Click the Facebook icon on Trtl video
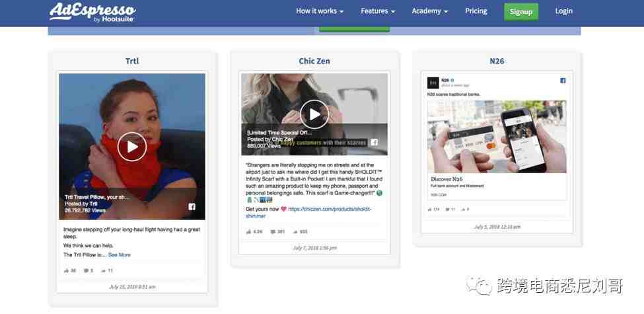This screenshot has height=314, width=644. 192,207
